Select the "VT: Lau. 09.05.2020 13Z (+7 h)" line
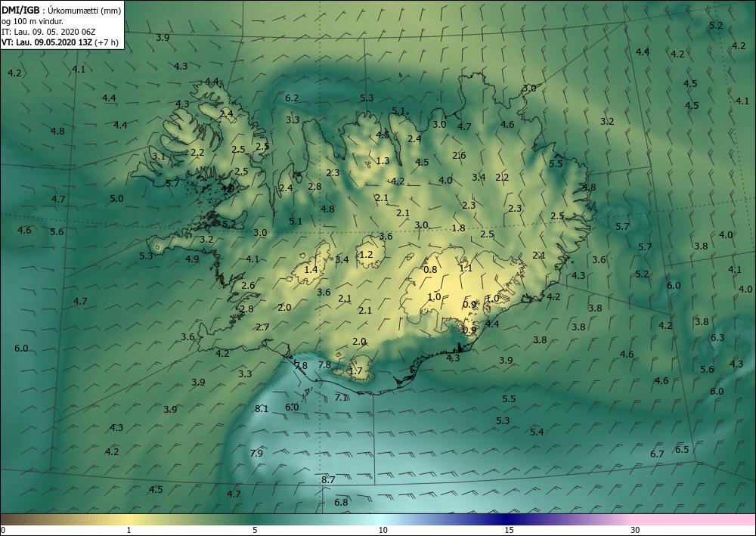The width and height of the screenshot is (756, 536). [x=60, y=42]
